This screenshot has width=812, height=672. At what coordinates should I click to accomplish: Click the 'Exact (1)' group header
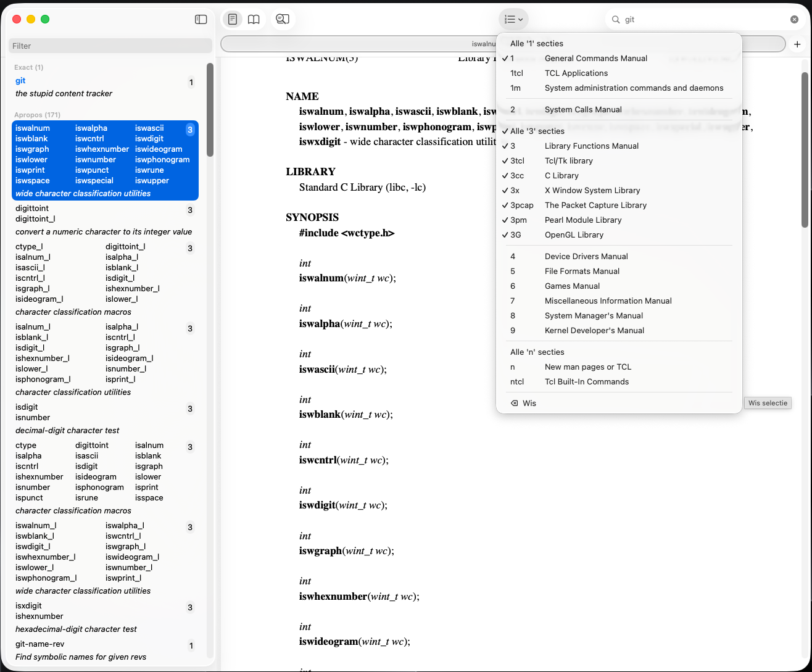29,67
